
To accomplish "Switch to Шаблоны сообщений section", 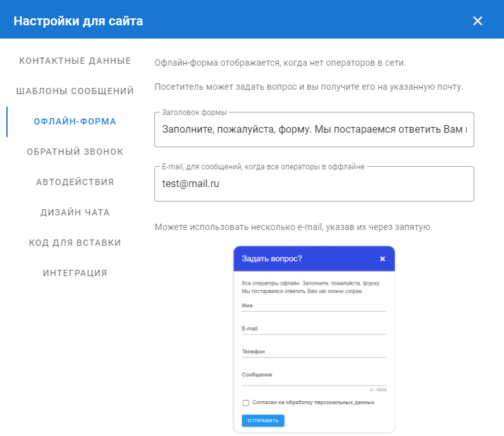I will coord(75,91).
